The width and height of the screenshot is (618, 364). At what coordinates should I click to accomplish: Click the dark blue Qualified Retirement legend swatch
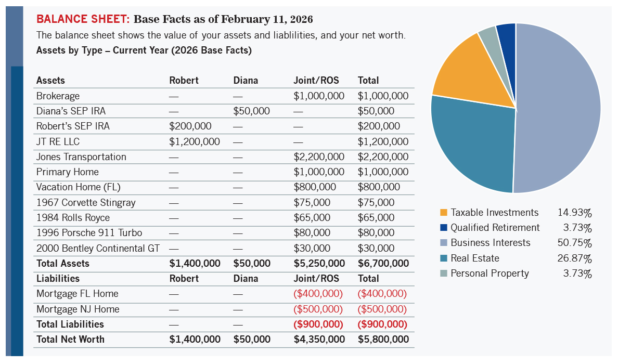444,227
